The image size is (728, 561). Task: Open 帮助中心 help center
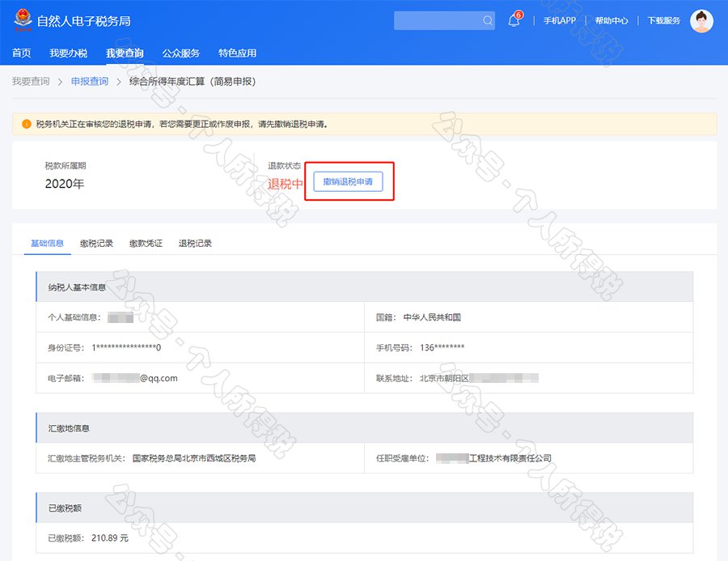tap(611, 21)
